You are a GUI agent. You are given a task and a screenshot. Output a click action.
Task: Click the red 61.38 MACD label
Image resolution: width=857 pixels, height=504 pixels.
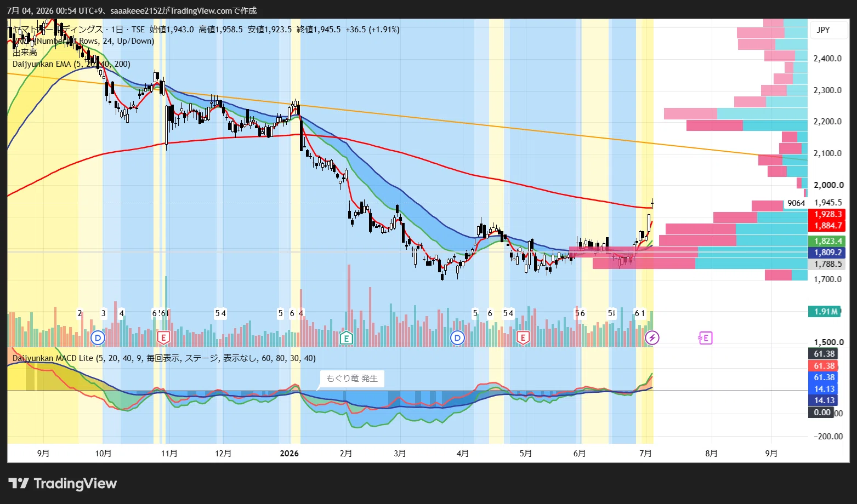[824, 366]
